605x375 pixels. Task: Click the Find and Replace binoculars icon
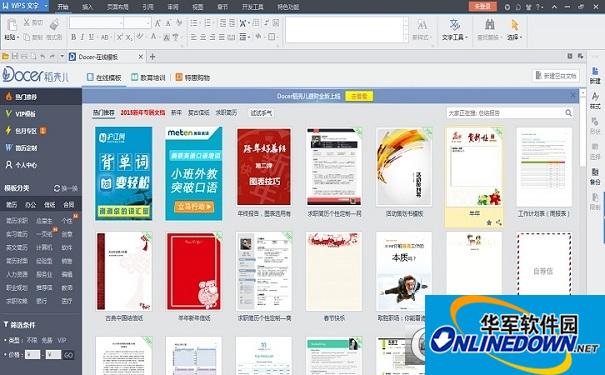490,25
